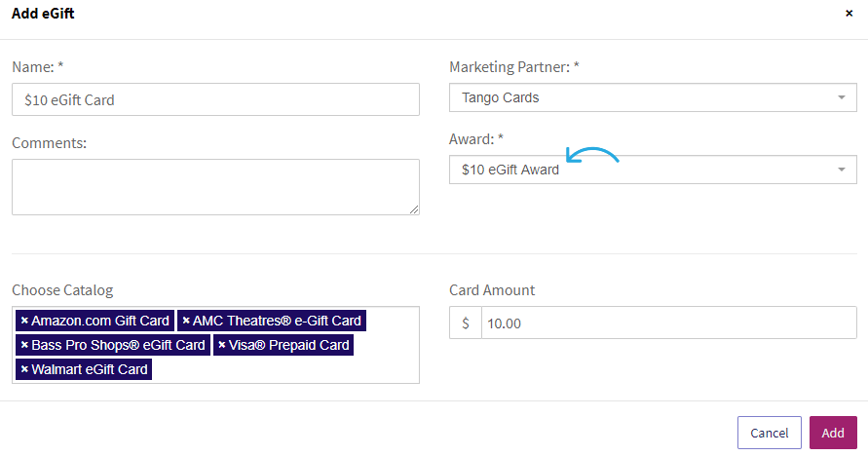Open the Marketing Partner dropdown arrow
This screenshot has height=456, width=868.
pyautogui.click(x=842, y=97)
